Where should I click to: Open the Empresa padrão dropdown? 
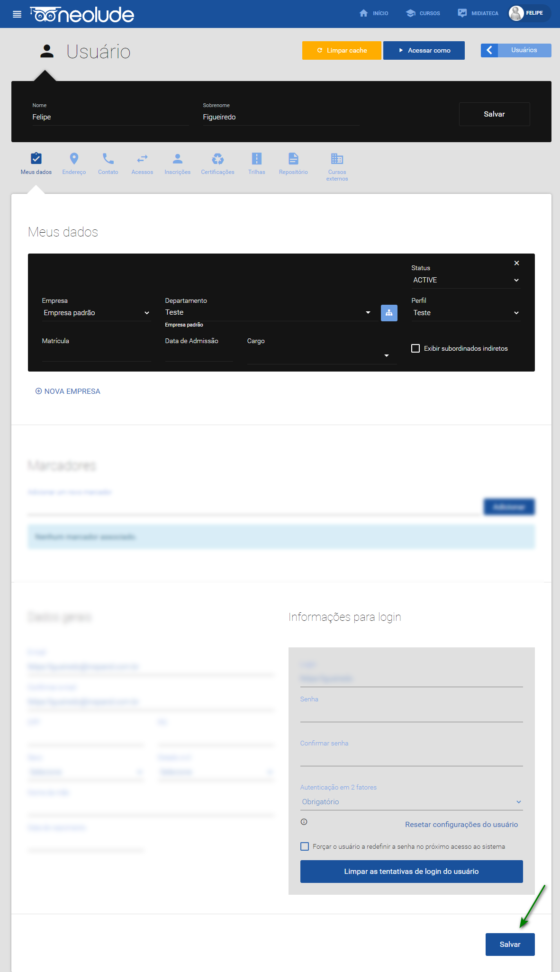[97, 313]
